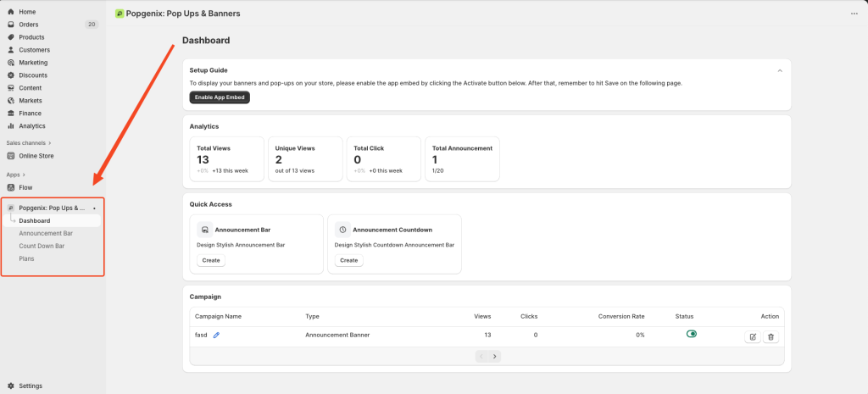Open the three-dot menu at top right
This screenshot has width=868, height=394.
point(854,14)
